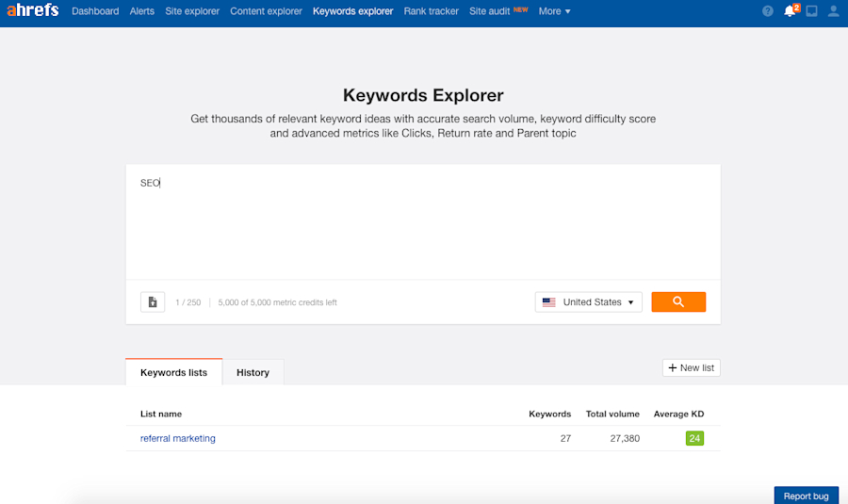Image resolution: width=848 pixels, height=504 pixels.
Task: Switch to the History tab
Action: [253, 372]
